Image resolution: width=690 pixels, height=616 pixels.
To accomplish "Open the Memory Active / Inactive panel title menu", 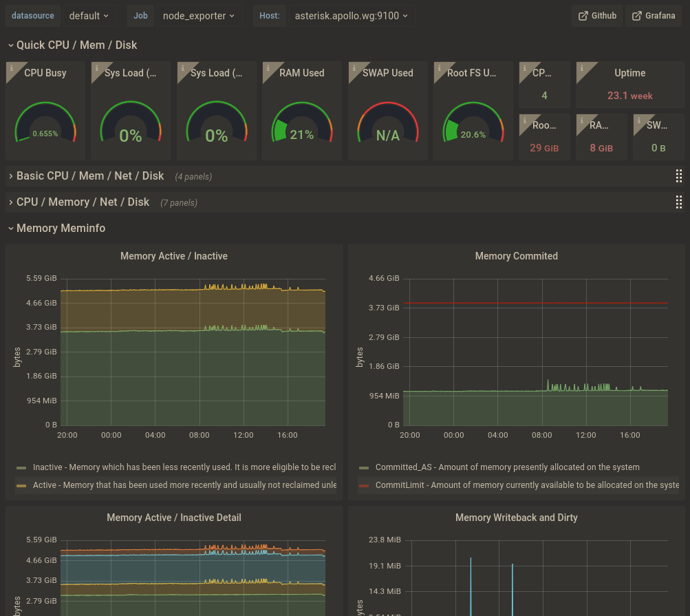I will pyautogui.click(x=174, y=256).
